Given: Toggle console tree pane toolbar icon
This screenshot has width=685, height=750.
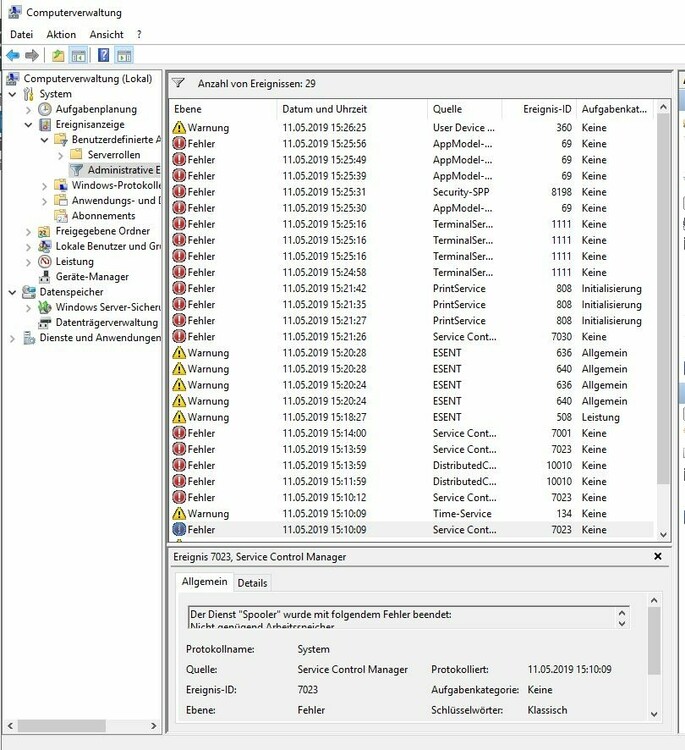Looking at the screenshot, I should pyautogui.click(x=78, y=56).
